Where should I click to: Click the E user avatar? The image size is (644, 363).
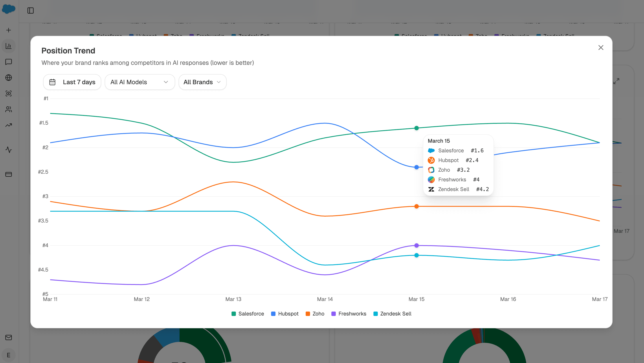(9, 355)
